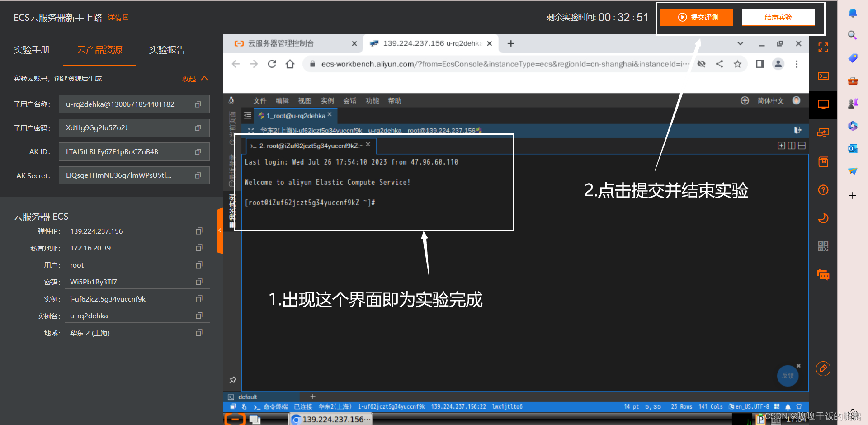This screenshot has width=868, height=425.
Task: Click the remote screen-share icon in sidebar
Action: (823, 133)
